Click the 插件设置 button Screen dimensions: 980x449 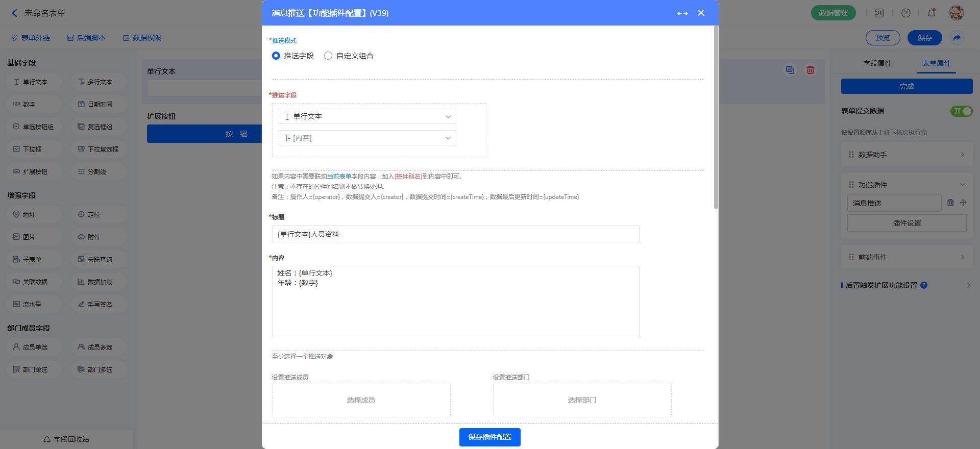point(906,223)
